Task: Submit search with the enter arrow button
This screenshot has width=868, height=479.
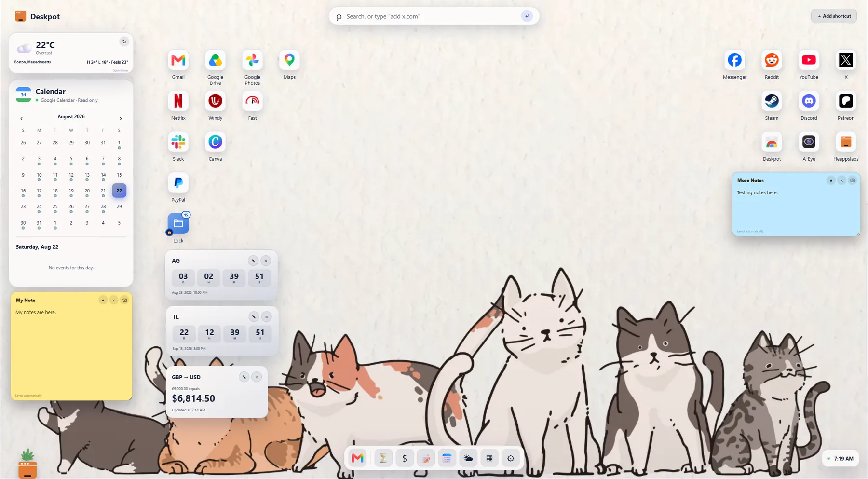Action: point(527,16)
